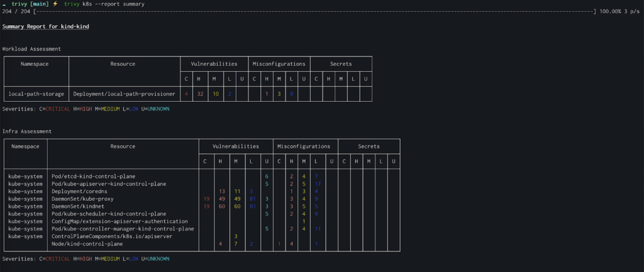This screenshot has height=272, width=644.
Task: Click the red CRITICAL severity legend label
Action: pos(58,109)
